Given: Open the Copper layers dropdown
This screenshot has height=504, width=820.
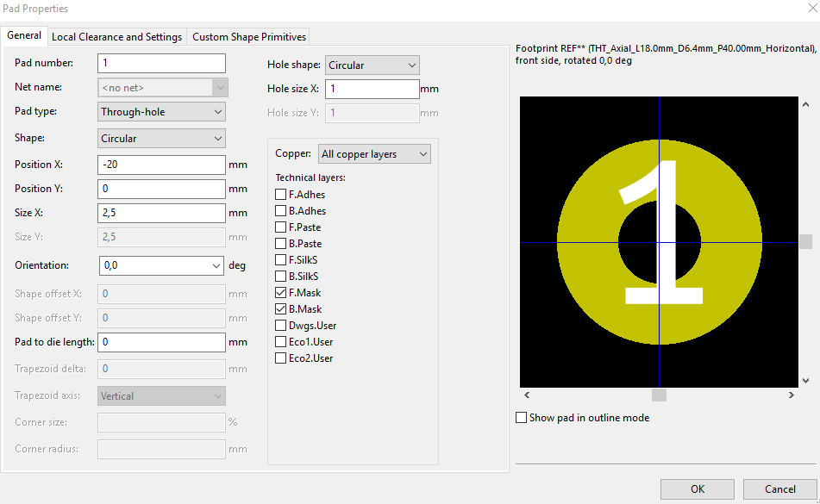Looking at the screenshot, I should coord(374,153).
